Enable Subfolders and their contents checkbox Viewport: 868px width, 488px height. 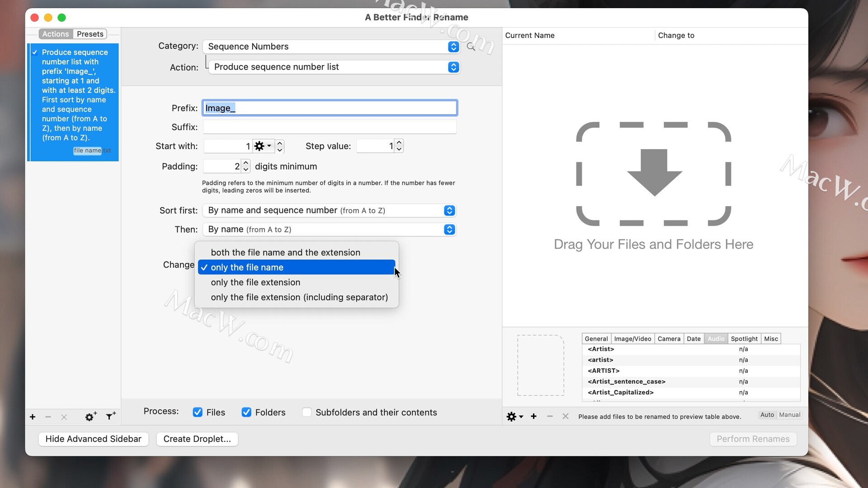pos(307,412)
